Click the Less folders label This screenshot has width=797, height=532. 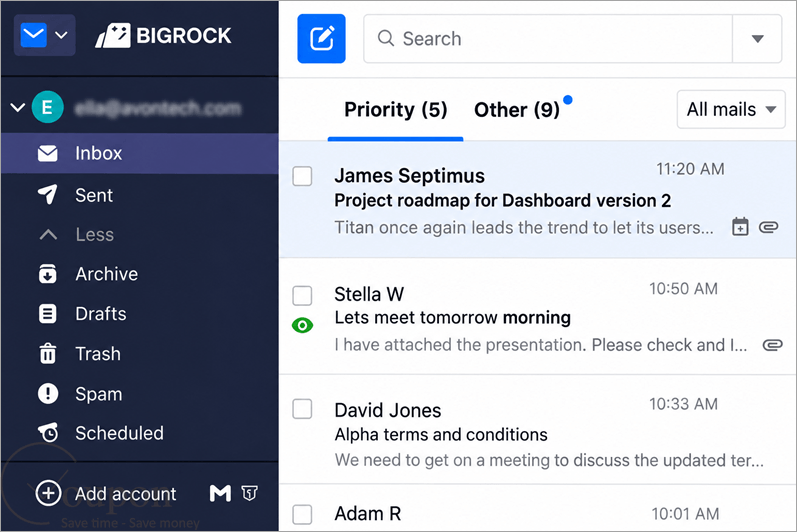click(x=95, y=234)
